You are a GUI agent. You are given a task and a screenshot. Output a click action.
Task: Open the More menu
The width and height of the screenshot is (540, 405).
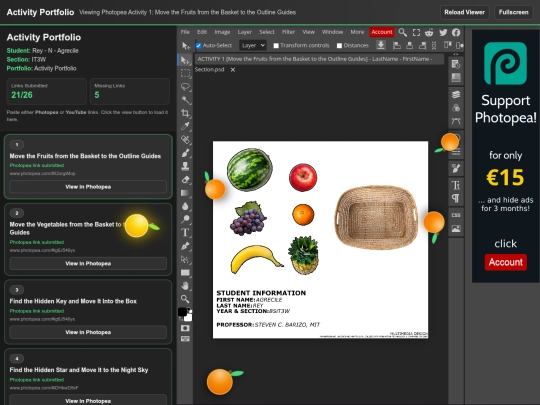click(357, 32)
